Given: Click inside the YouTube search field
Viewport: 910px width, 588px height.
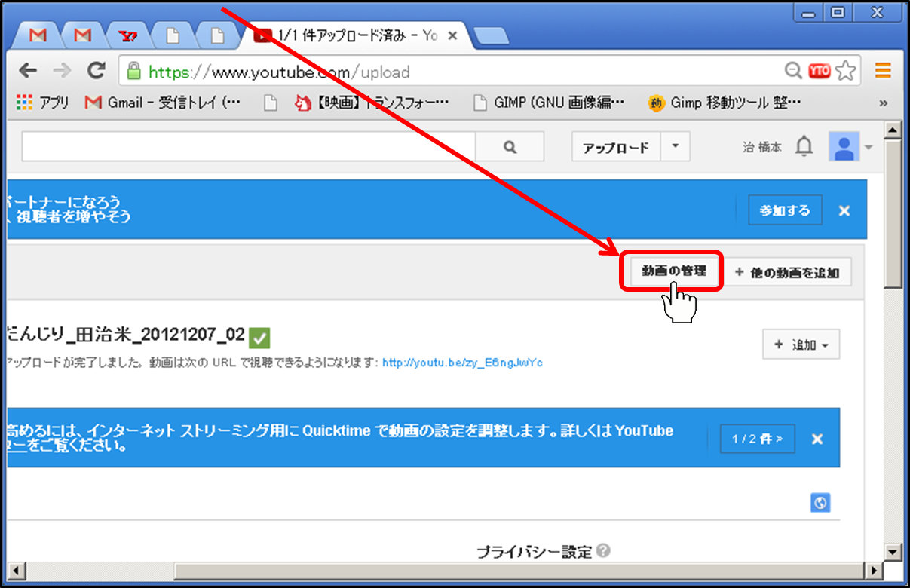Looking at the screenshot, I should pyautogui.click(x=249, y=147).
